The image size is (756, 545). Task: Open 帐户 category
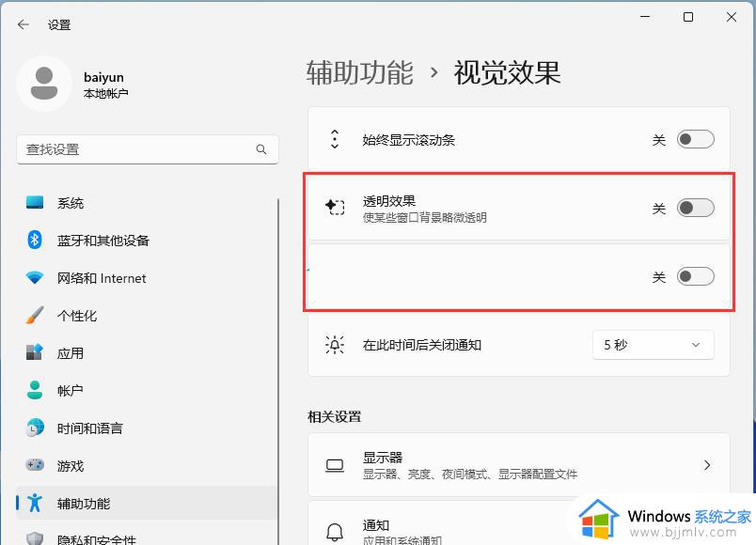147,390
